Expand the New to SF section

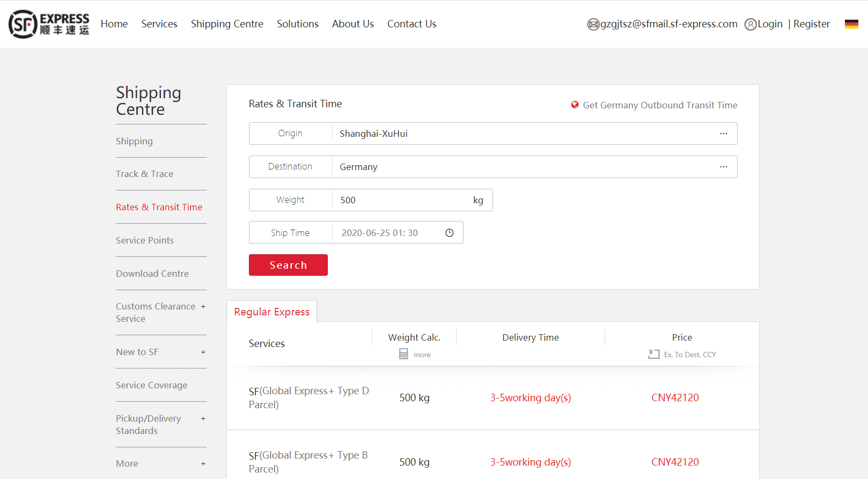coord(203,352)
